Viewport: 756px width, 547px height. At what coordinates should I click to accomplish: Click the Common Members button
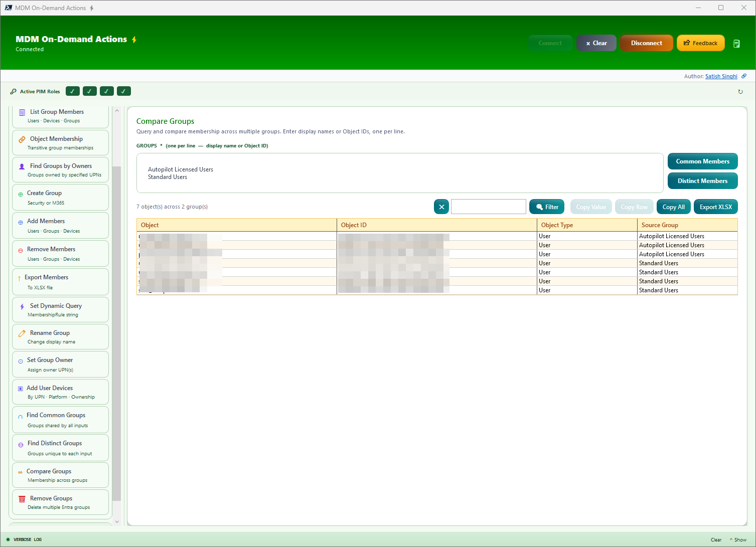click(x=702, y=161)
